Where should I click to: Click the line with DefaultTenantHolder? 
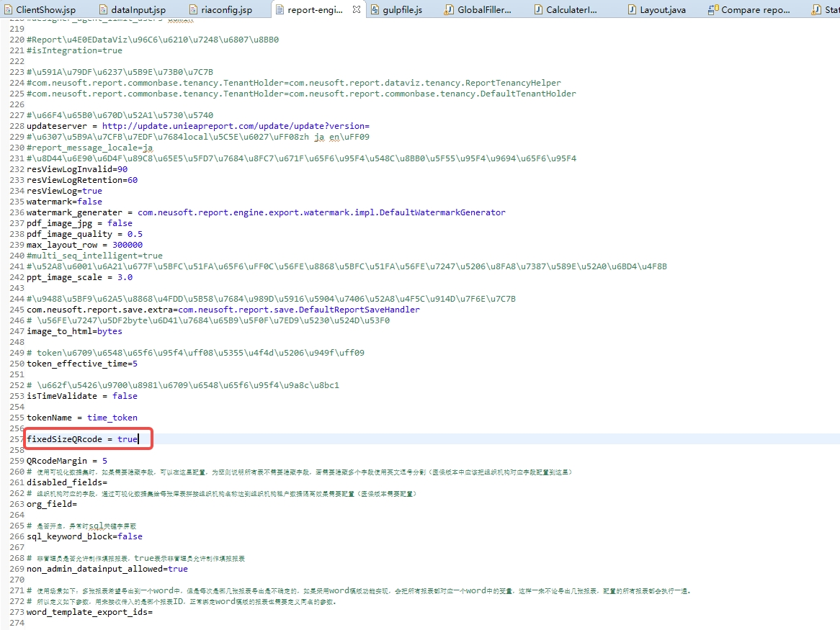tap(301, 93)
